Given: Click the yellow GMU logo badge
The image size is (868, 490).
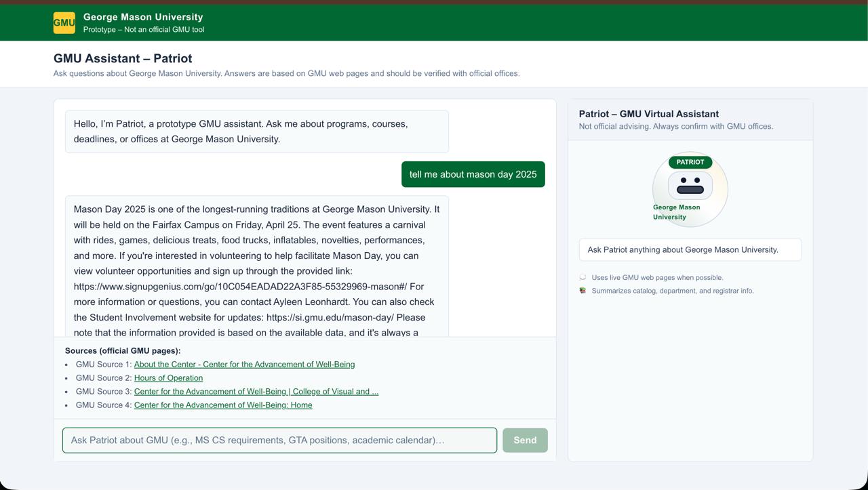Looking at the screenshot, I should (64, 22).
